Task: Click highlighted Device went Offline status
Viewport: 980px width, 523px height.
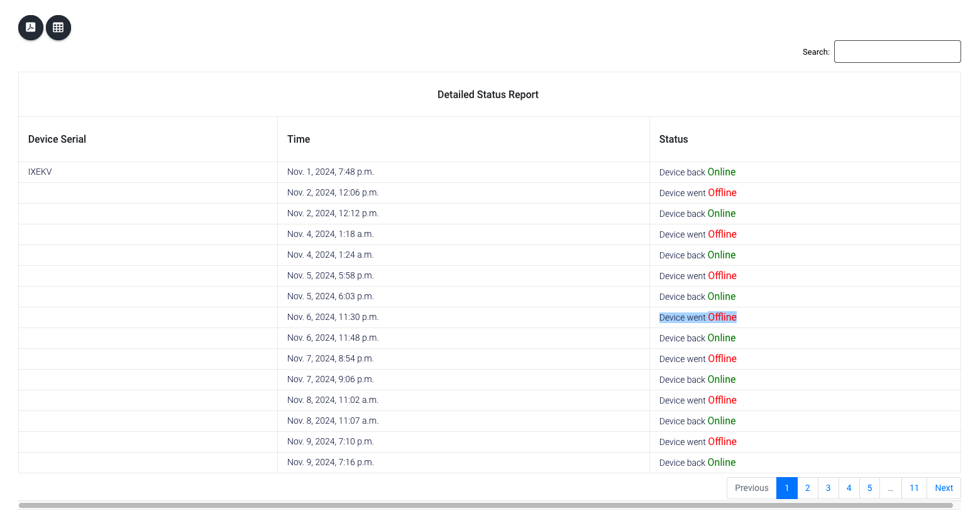Action: coord(698,317)
